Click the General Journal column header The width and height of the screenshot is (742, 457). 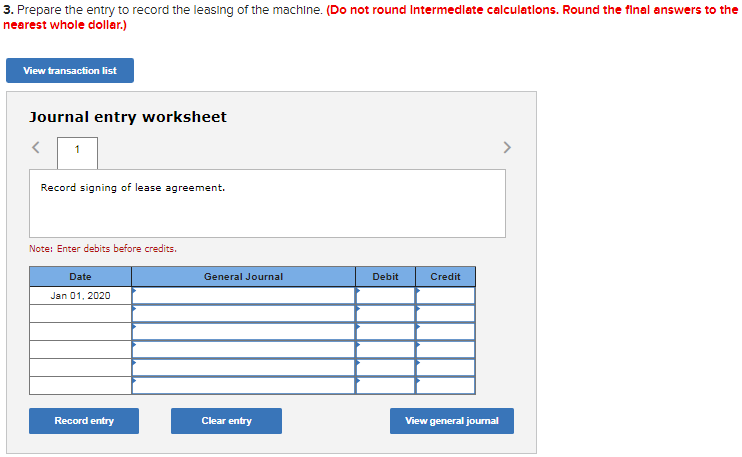coord(243,277)
